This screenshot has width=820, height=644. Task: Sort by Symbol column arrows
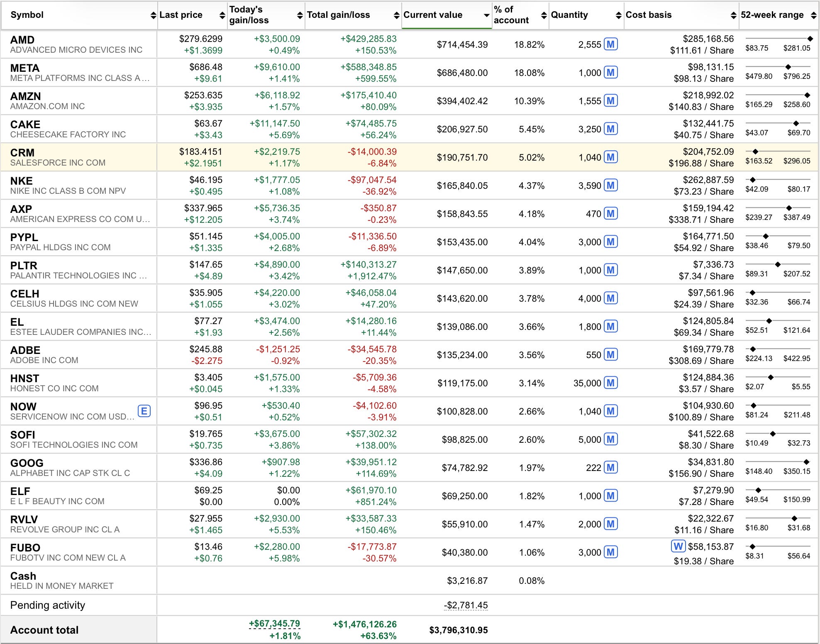point(154,15)
